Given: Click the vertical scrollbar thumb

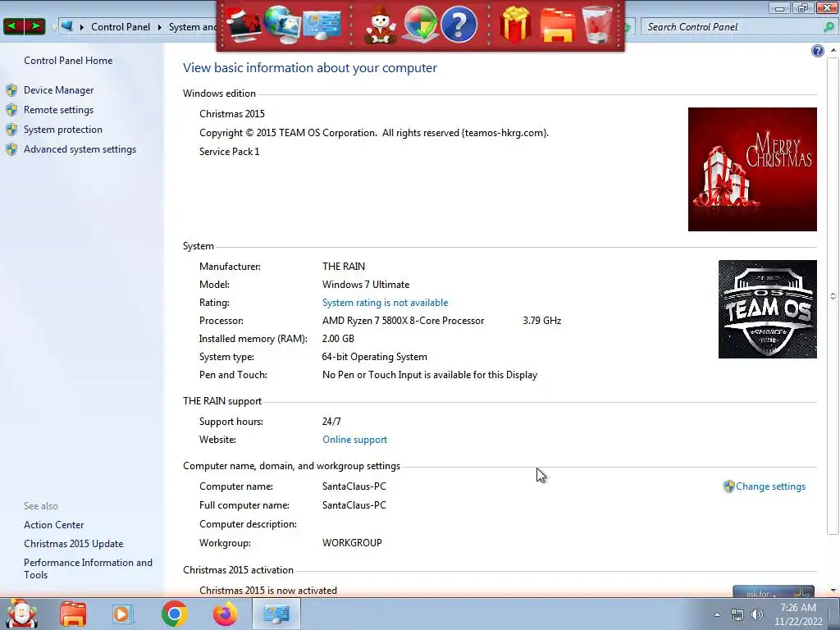Looking at the screenshot, I should coord(833,295).
